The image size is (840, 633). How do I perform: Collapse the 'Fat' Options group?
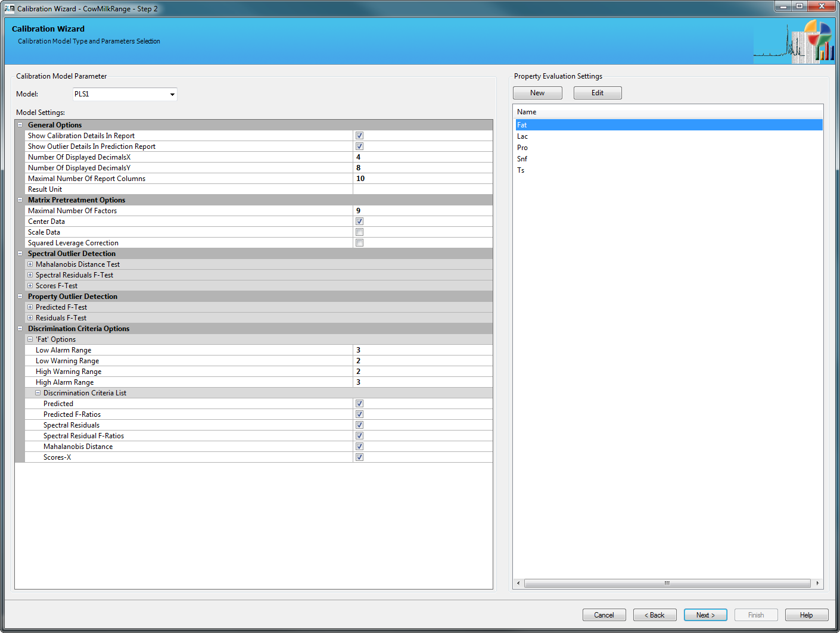click(x=30, y=339)
